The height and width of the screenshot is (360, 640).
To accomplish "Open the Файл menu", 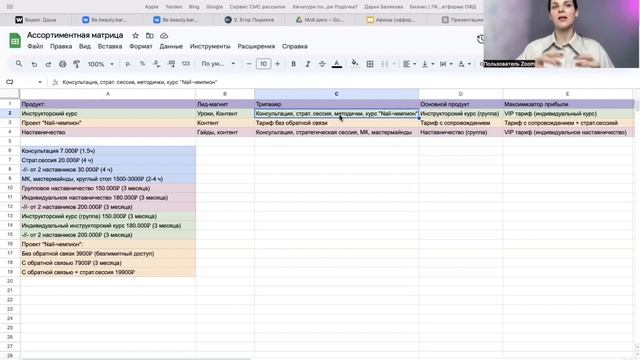I will coord(35,46).
